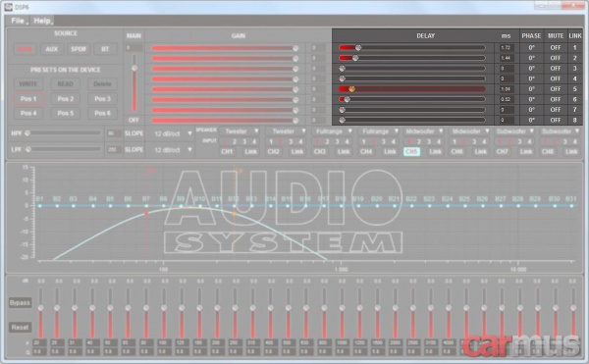Toggle mute OFF for channel 1
The image size is (589, 364).
click(556, 48)
